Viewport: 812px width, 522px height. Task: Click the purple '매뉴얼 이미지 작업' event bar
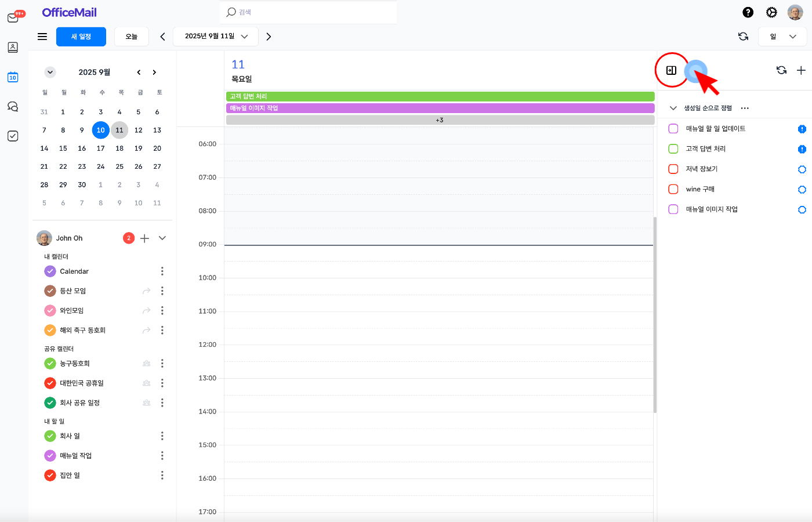pyautogui.click(x=440, y=108)
